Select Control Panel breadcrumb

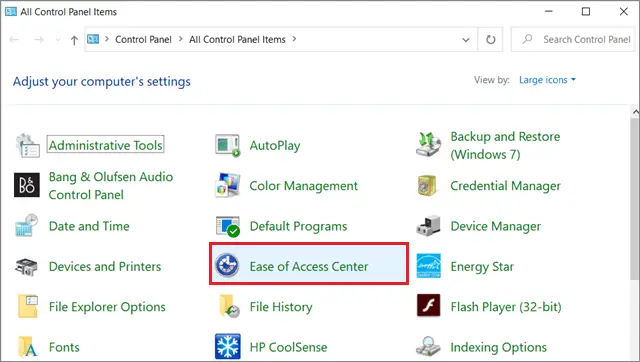pyautogui.click(x=143, y=40)
